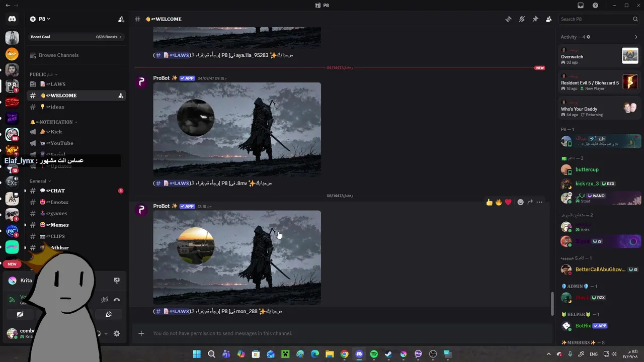Go back with the title bar arrow
This screenshot has width=644, height=362.
8,6
